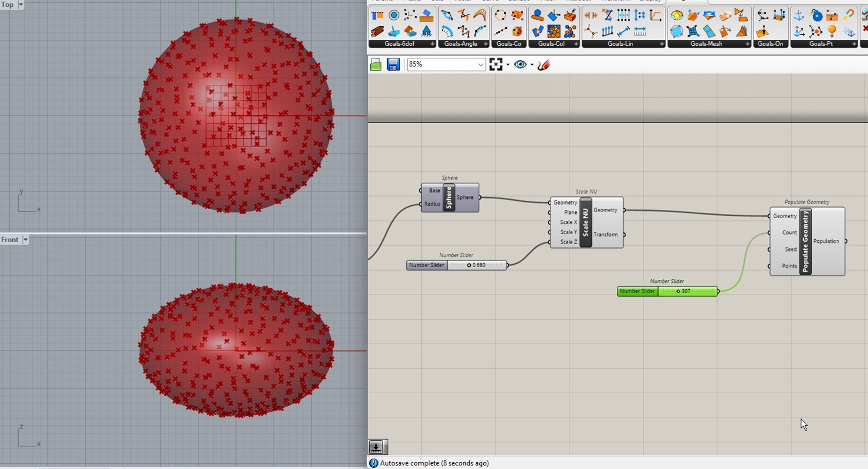Click the Transform output on Scale NU

pos(605,234)
